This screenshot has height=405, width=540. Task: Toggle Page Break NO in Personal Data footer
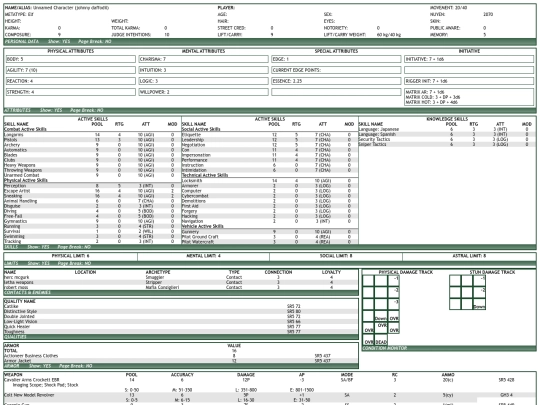click(95, 41)
